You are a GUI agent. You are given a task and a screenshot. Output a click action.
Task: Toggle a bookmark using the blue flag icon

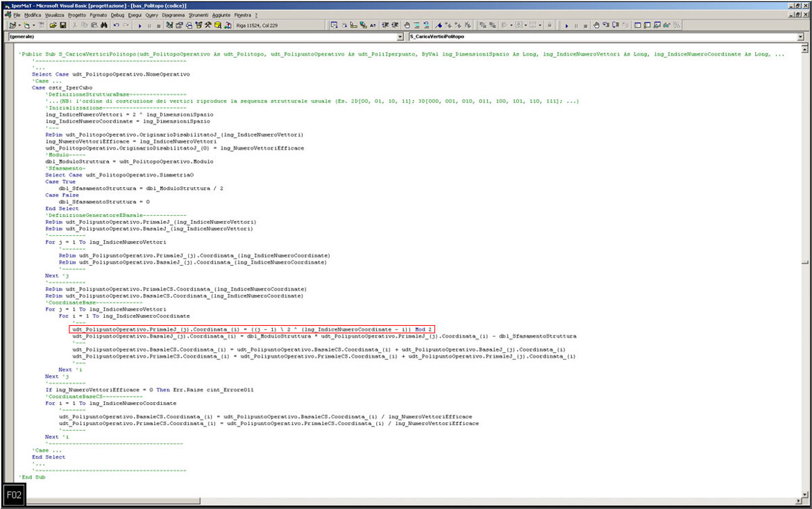[x=439, y=25]
